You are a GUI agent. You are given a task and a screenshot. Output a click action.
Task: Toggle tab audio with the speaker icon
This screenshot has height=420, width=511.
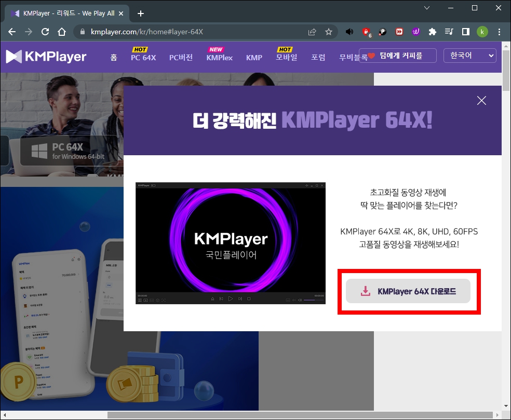pyautogui.click(x=349, y=32)
